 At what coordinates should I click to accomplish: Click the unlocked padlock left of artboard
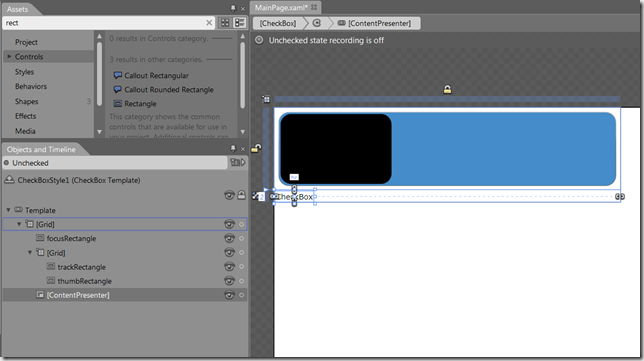point(256,148)
